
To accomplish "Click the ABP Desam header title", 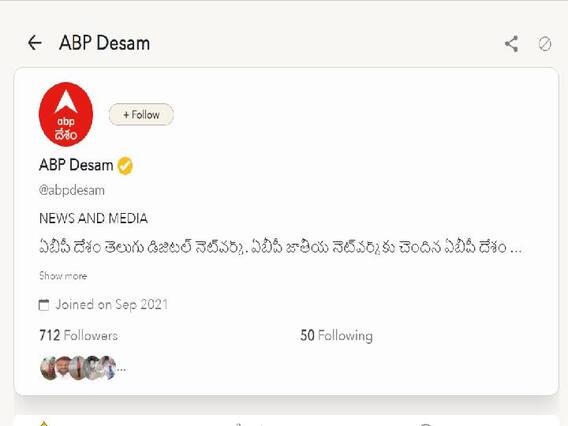I will tap(104, 43).
